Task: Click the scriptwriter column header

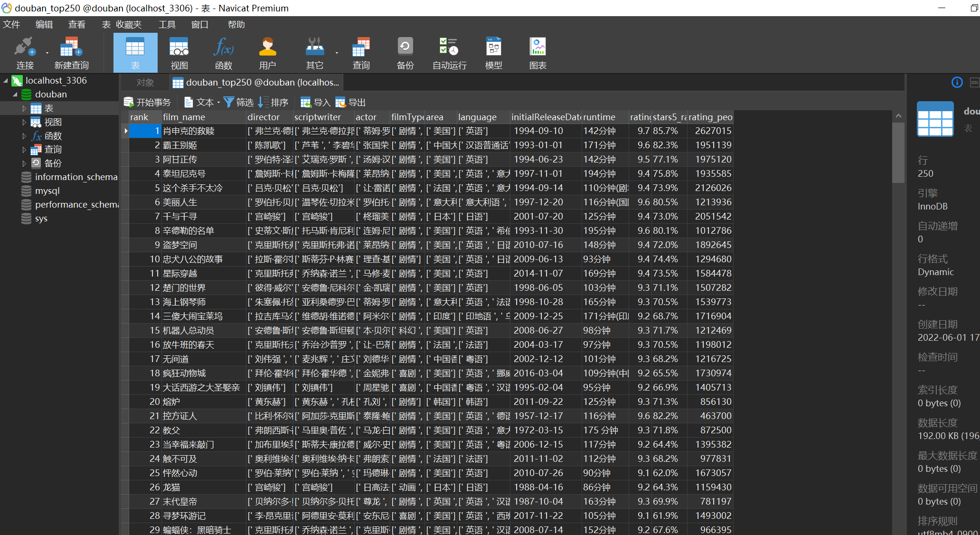Action: coord(324,117)
